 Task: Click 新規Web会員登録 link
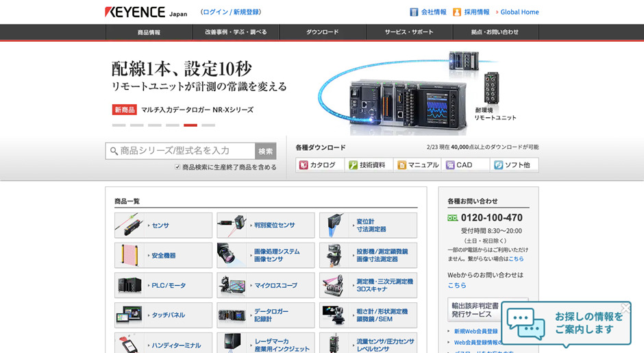pos(475,331)
